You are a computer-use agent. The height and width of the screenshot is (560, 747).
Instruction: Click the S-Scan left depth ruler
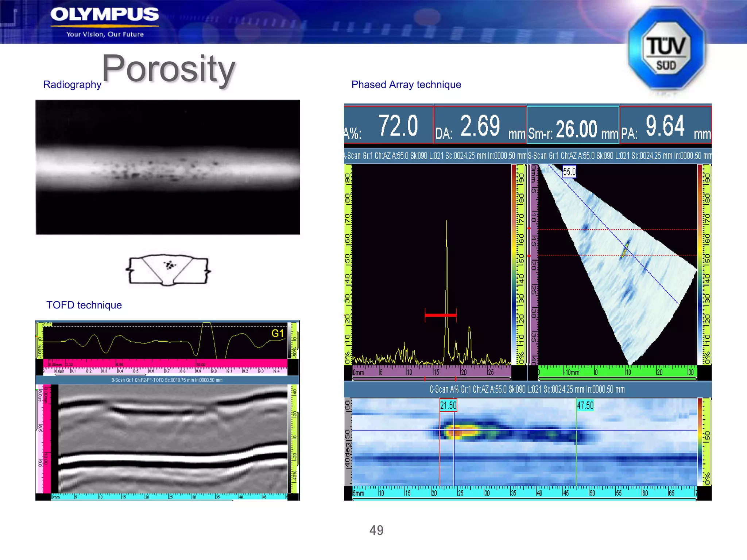pos(534,264)
